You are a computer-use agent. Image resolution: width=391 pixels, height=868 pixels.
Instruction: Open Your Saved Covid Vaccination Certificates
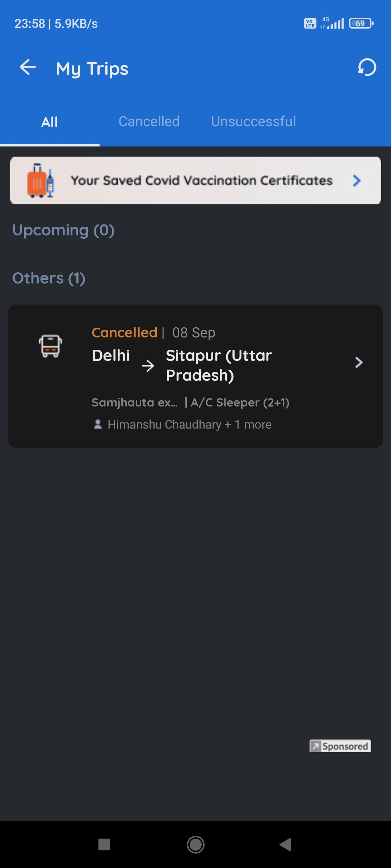(201, 180)
